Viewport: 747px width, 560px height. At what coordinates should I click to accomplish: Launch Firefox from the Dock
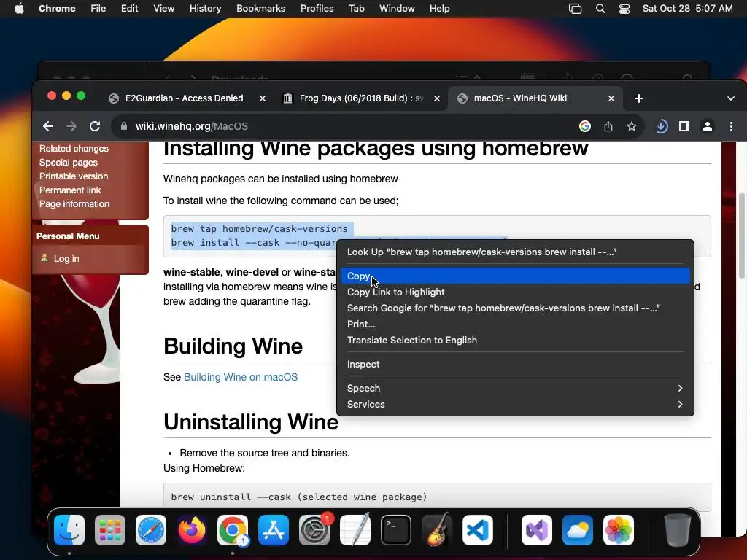192,530
